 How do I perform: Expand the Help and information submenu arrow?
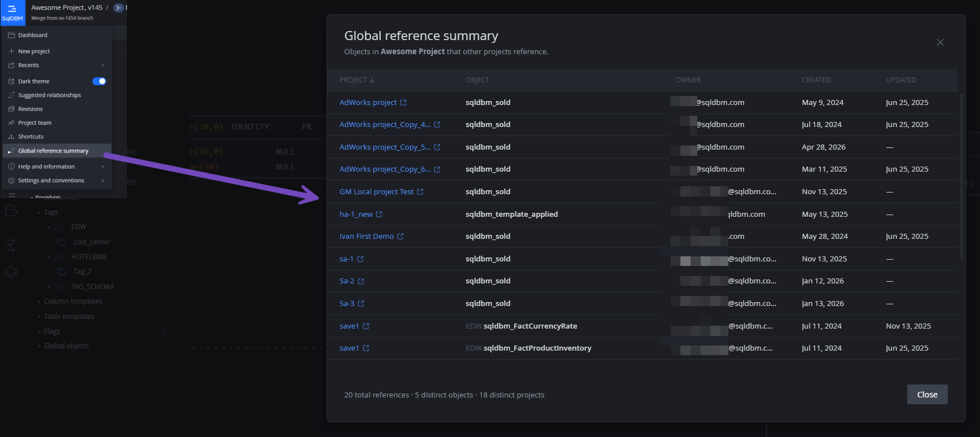point(103,167)
